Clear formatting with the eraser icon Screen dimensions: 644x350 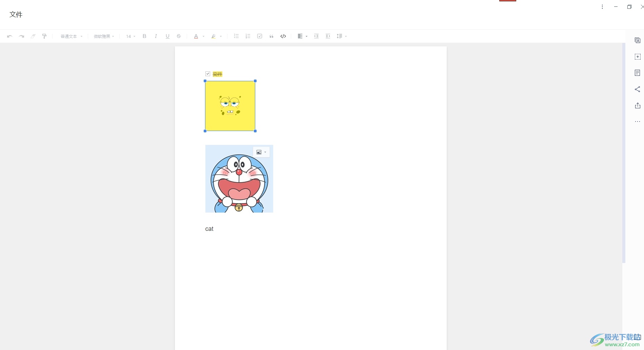coord(33,36)
